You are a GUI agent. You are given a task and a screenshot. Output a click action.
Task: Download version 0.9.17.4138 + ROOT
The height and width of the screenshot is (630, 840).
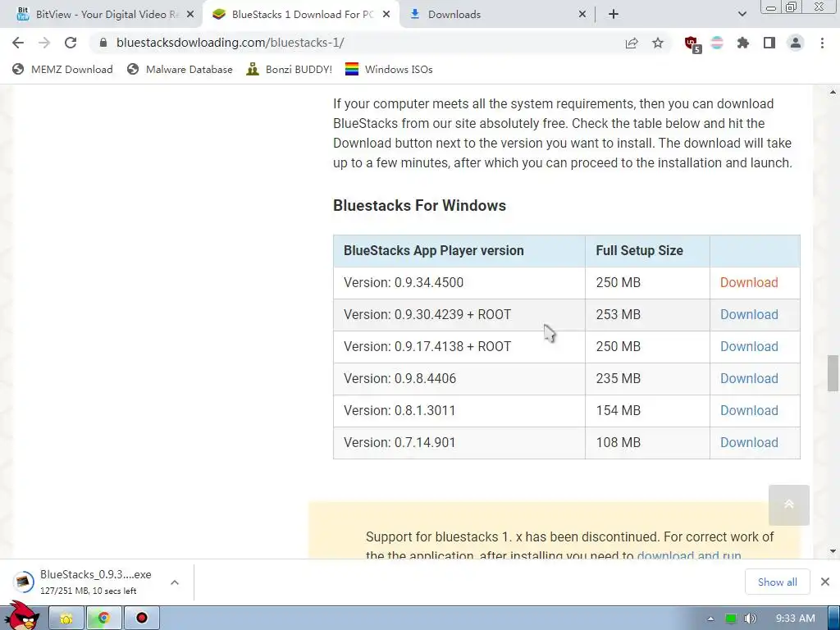click(749, 347)
